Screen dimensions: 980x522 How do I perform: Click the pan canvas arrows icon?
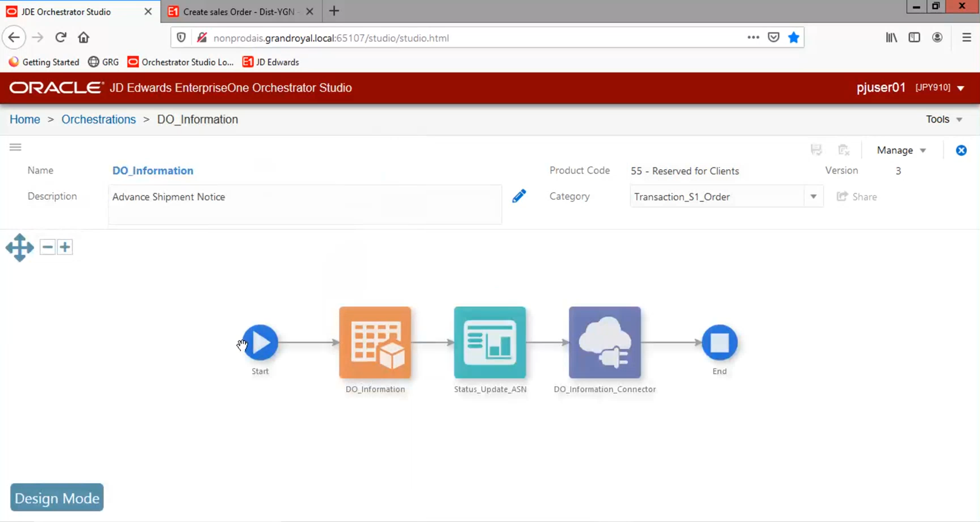tap(19, 247)
